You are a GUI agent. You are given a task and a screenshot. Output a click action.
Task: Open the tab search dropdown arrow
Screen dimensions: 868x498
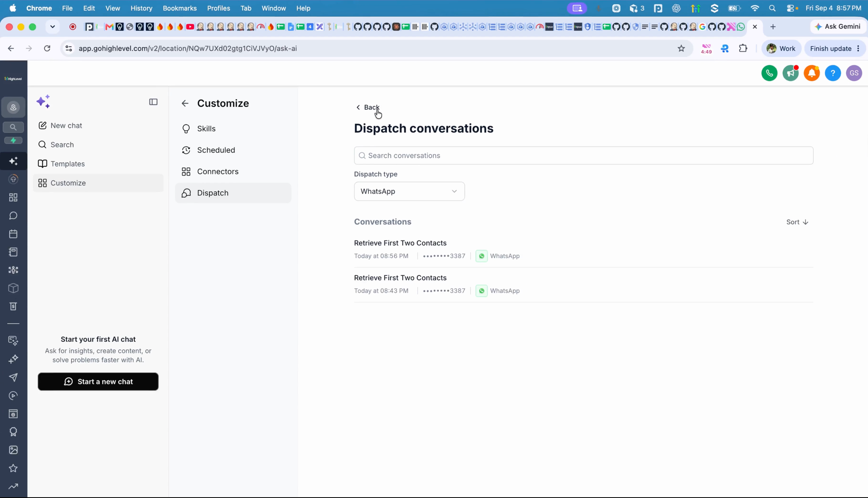(52, 27)
